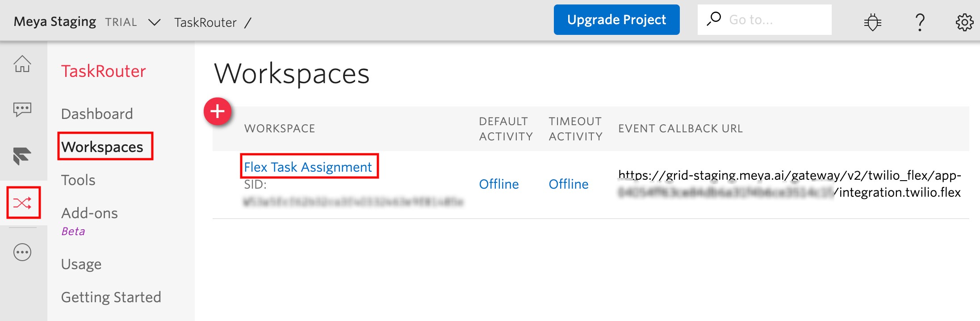Open the Home icon in the sidebar
The image size is (980, 321).
pyautogui.click(x=22, y=64)
